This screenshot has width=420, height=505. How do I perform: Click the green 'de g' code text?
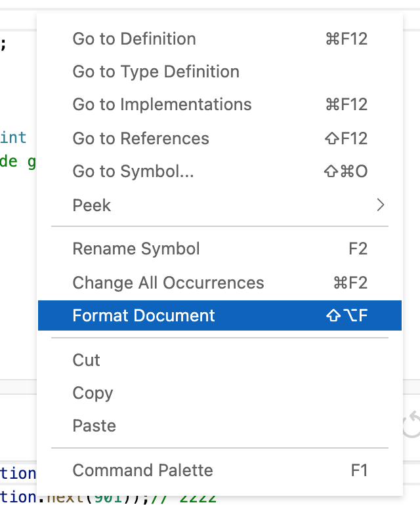coord(17,161)
